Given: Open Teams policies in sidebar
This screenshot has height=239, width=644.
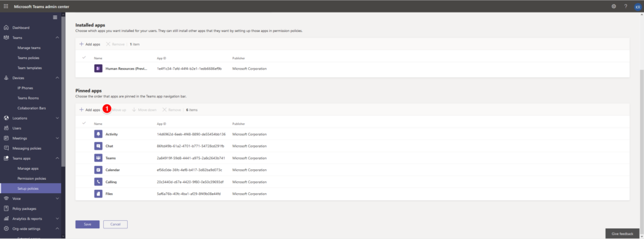Looking at the screenshot, I should (x=28, y=58).
